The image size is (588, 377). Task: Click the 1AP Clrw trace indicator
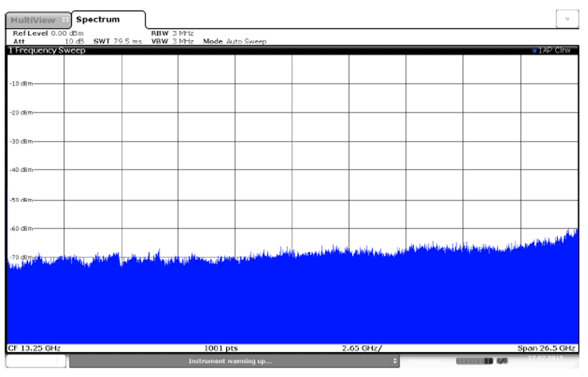tap(555, 51)
